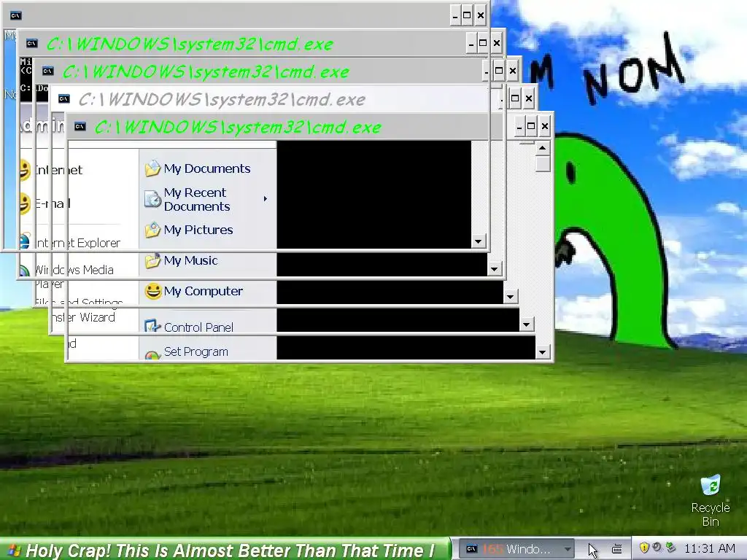
Task: Maximize the untitled topmost cmd window
Action: click(468, 15)
